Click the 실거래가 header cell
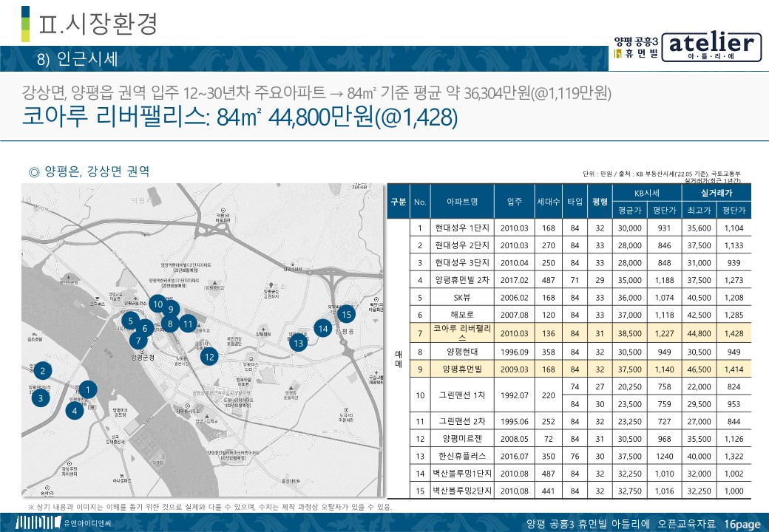 point(716,193)
